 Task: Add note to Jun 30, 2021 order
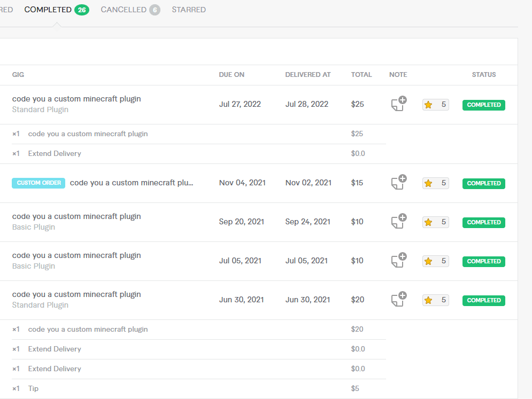[x=398, y=300]
